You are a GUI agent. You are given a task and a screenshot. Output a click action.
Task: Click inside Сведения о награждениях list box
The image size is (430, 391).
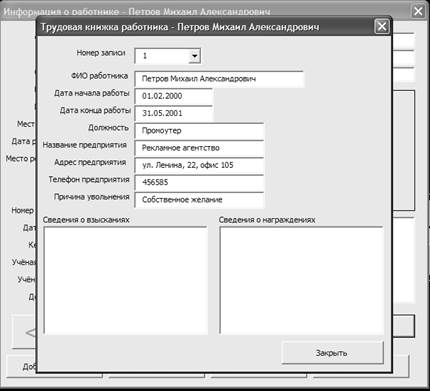coord(301,280)
